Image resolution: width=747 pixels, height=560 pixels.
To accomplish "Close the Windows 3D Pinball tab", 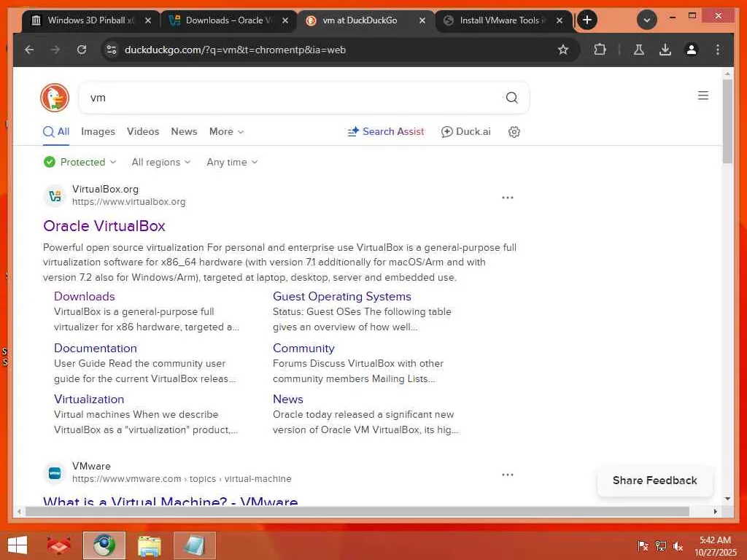I will (148, 20).
